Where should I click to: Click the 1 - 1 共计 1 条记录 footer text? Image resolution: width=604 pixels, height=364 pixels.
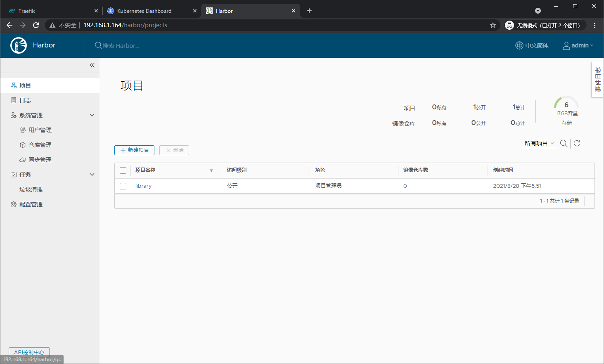(x=559, y=201)
